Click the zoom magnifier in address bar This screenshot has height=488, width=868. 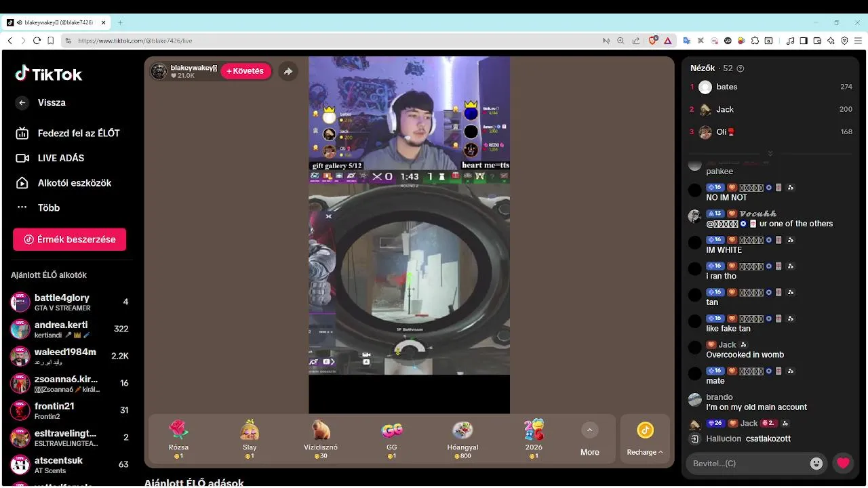click(620, 41)
